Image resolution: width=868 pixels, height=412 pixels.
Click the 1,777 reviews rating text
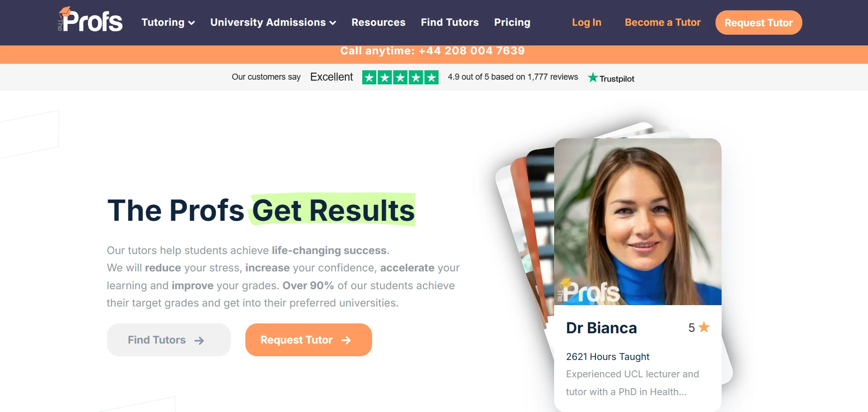click(513, 77)
